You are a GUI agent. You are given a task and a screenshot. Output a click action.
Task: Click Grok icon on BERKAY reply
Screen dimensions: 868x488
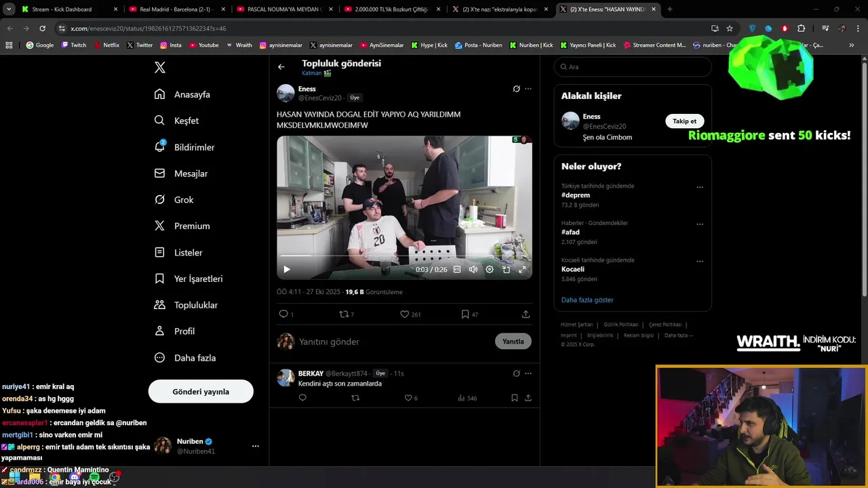click(517, 373)
